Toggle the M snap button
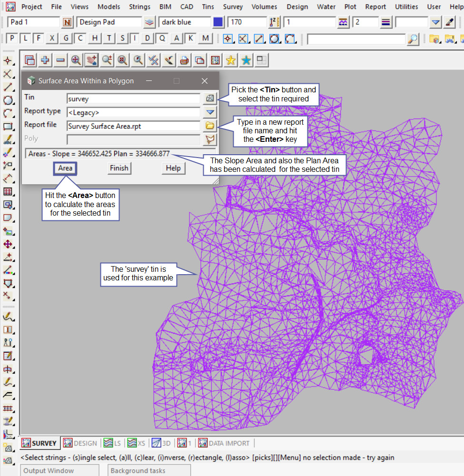Viewport: 464px width, 476px height. [x=205, y=39]
